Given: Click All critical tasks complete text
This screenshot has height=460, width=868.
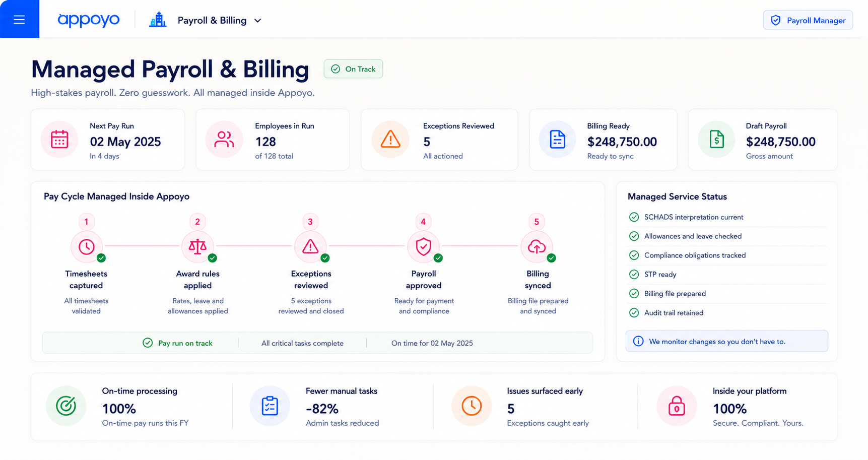Looking at the screenshot, I should click(302, 343).
